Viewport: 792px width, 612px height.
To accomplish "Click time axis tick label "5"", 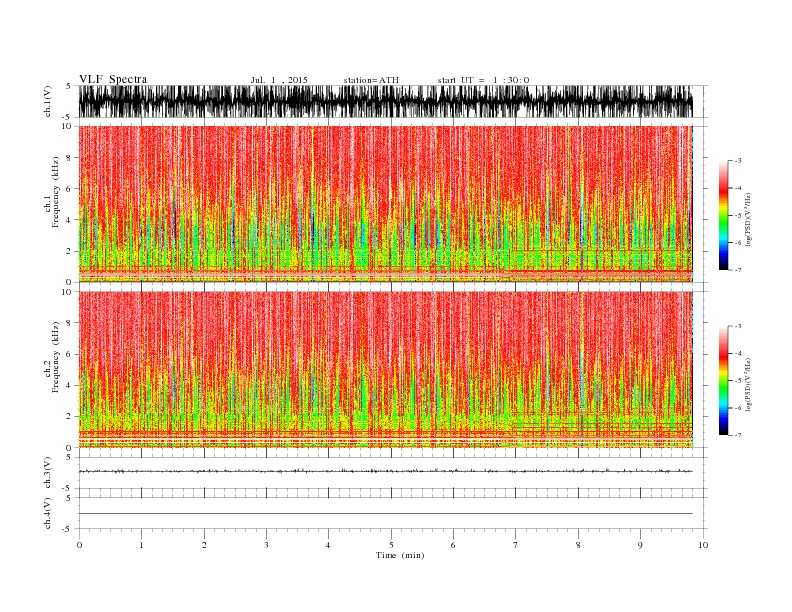I will pyautogui.click(x=391, y=545).
